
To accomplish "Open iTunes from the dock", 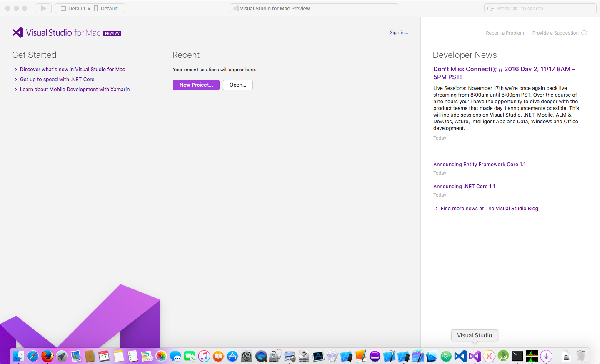I will point(204,356).
